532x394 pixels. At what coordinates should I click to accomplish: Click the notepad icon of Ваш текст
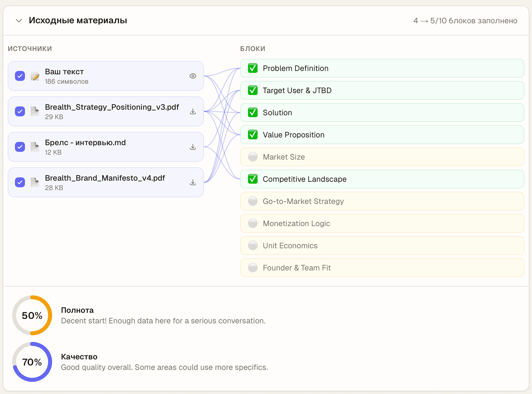tap(35, 76)
